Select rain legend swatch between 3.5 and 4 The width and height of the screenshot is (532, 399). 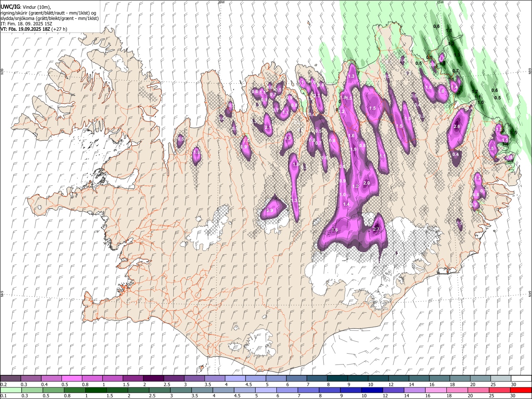pyautogui.click(x=202, y=390)
